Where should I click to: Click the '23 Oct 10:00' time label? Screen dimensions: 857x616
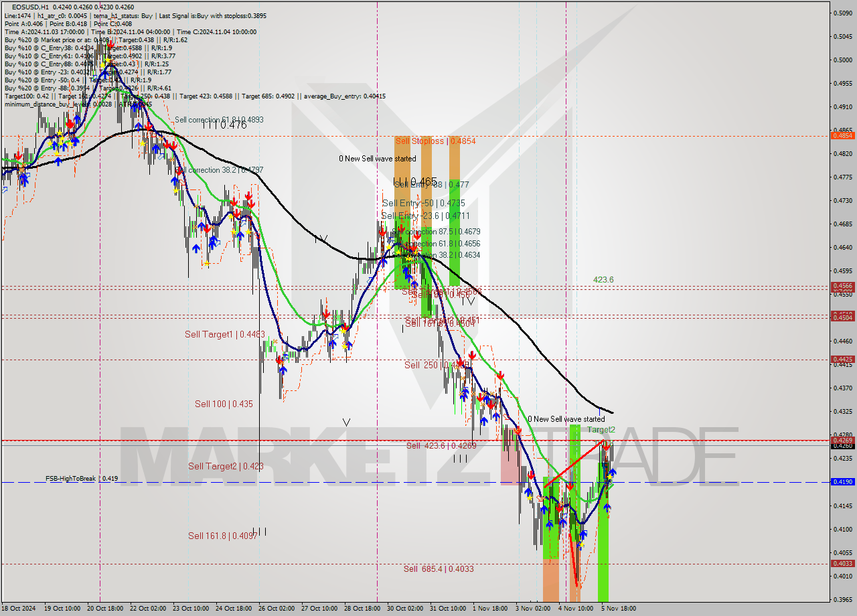190,609
